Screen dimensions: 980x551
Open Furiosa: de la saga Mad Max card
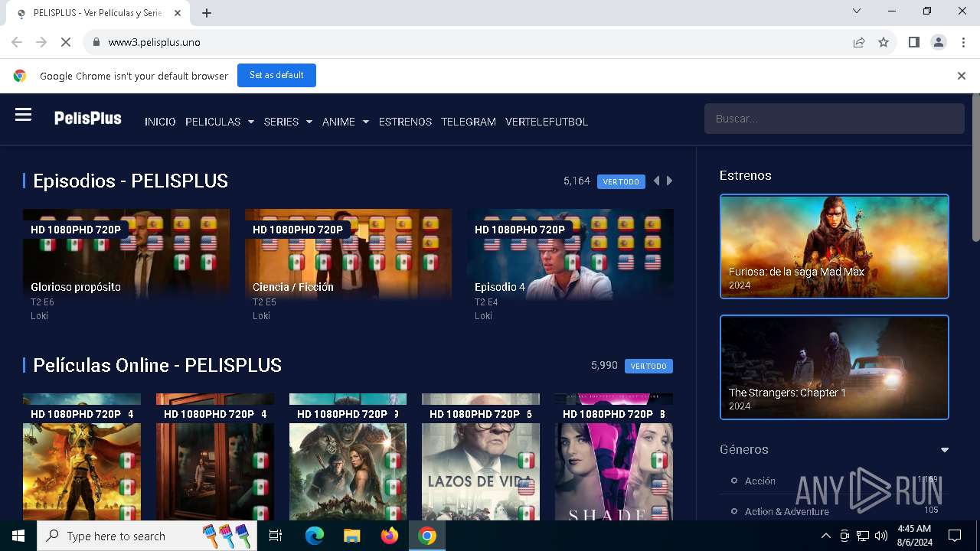tap(835, 246)
